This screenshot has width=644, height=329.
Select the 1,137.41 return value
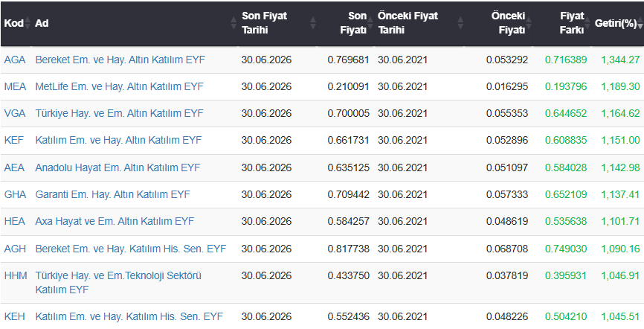coord(620,194)
